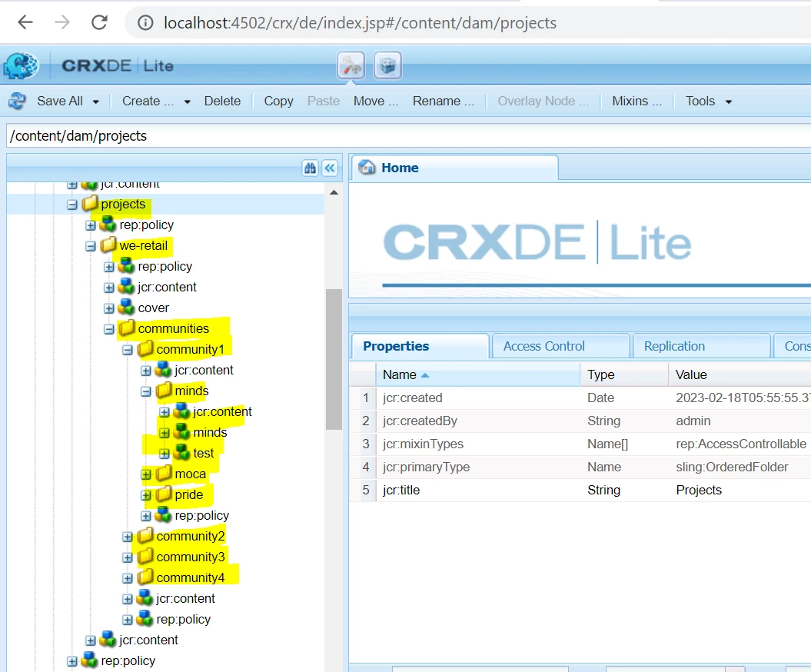Click the test node icon
The height and width of the screenshot is (672, 811).
pyautogui.click(x=181, y=453)
